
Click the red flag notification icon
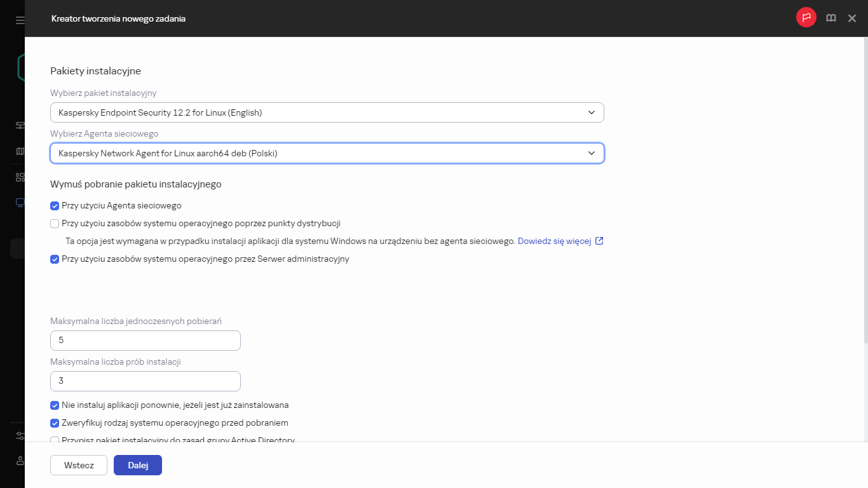pyautogui.click(x=806, y=18)
